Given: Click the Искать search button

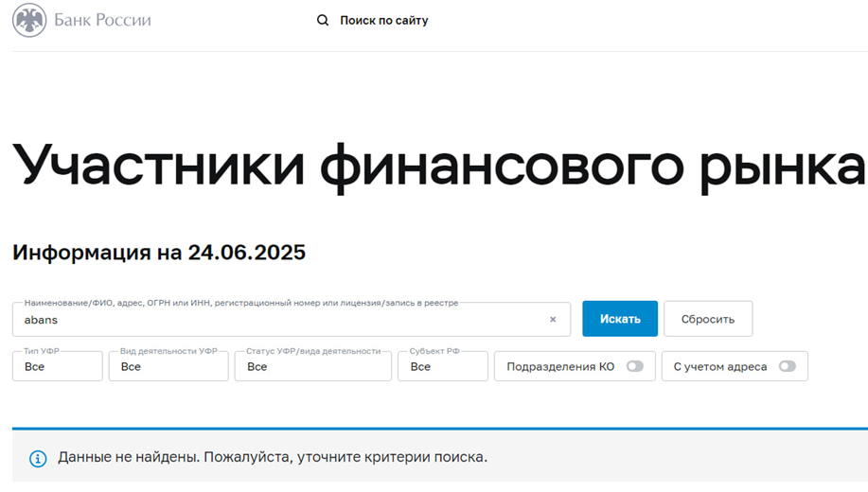Looking at the screenshot, I should (620, 319).
